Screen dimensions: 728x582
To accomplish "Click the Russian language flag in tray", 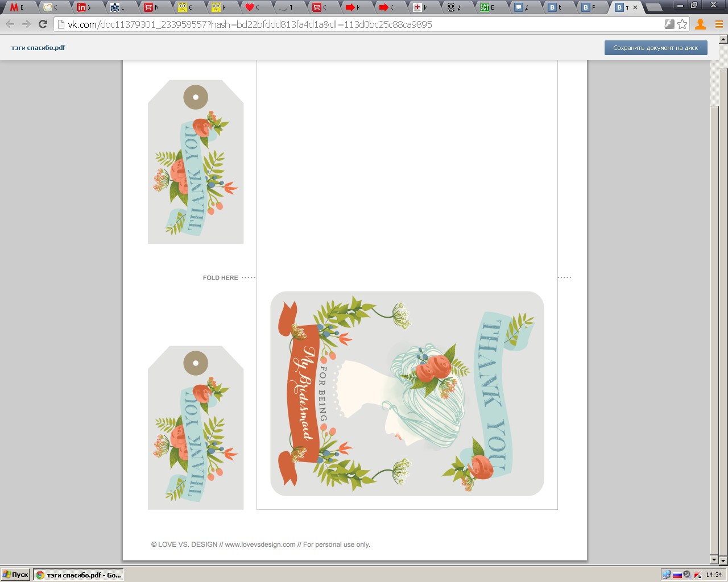I will tap(677, 575).
